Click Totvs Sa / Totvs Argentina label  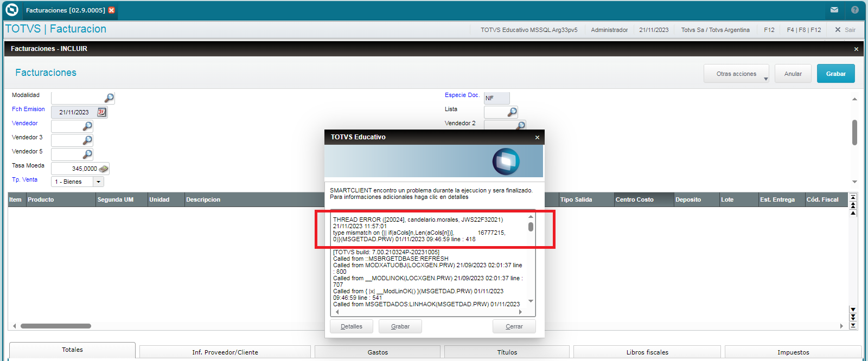coord(716,30)
